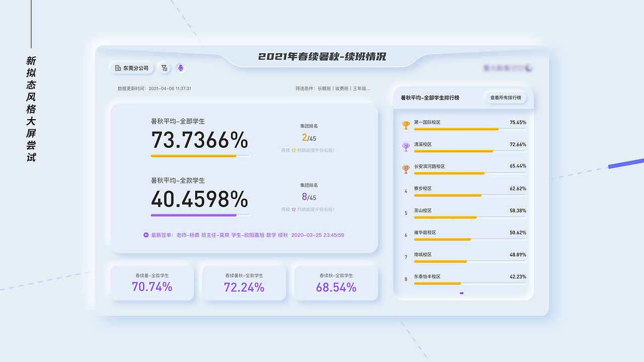Click the speaker icon beside 最新签单

coord(146,235)
